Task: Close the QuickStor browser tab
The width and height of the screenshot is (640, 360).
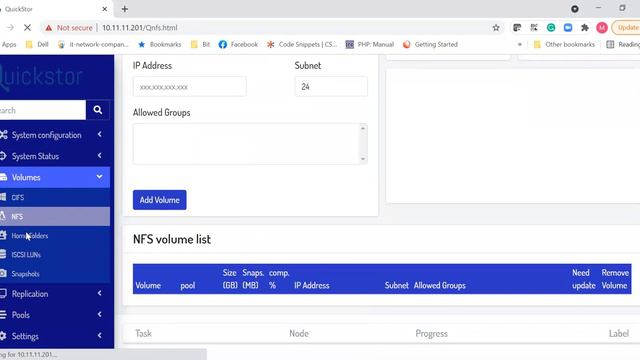Action: click(104, 9)
